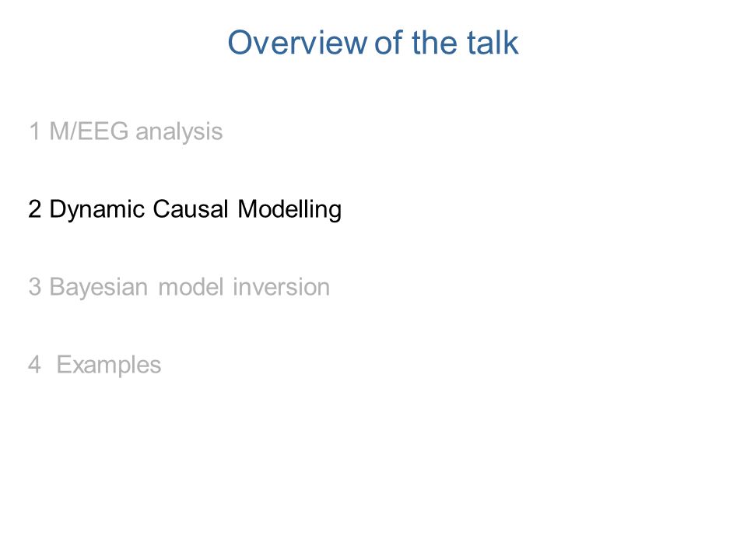747x560 pixels.
Task: Select the word Dynamic in black text
Action: (x=97, y=210)
